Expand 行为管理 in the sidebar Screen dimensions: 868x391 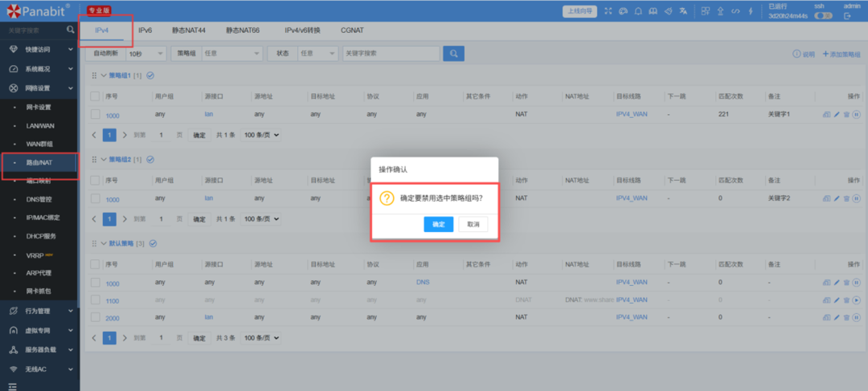40,311
